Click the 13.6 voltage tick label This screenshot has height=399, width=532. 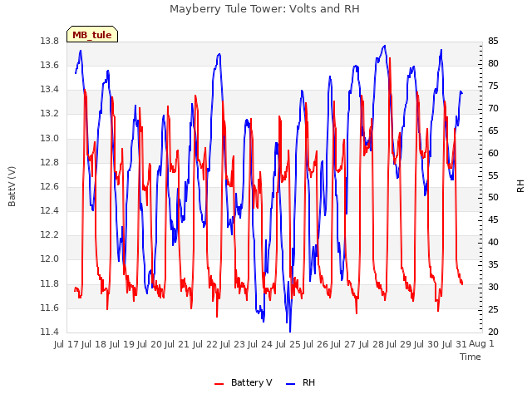[50, 66]
